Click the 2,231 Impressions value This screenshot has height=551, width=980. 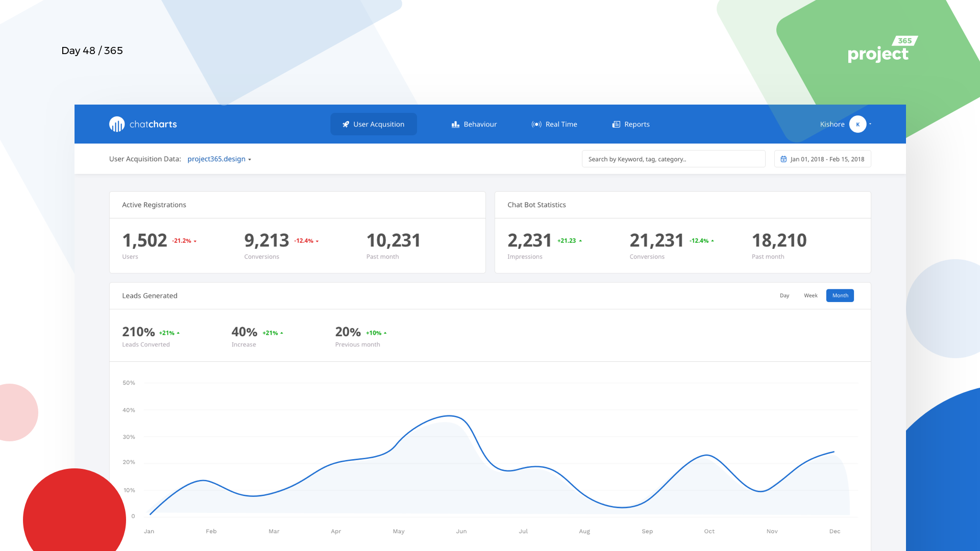pyautogui.click(x=529, y=240)
